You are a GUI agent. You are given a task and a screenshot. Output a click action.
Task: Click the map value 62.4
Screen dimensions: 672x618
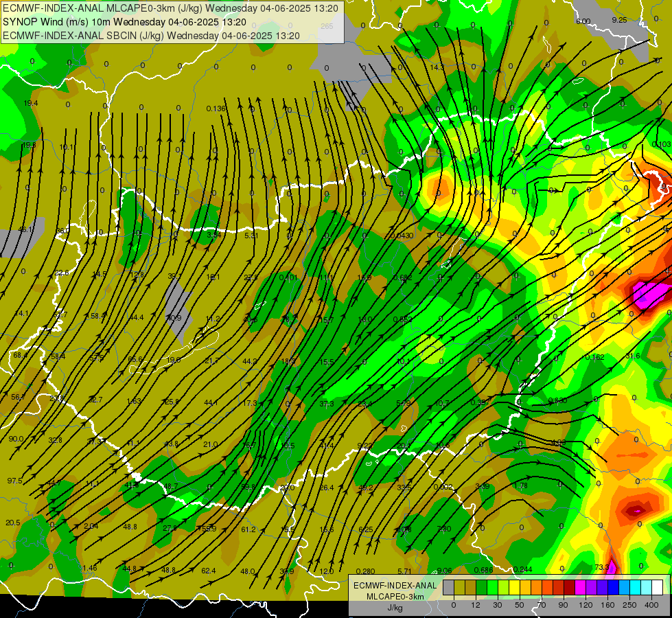coord(208,571)
